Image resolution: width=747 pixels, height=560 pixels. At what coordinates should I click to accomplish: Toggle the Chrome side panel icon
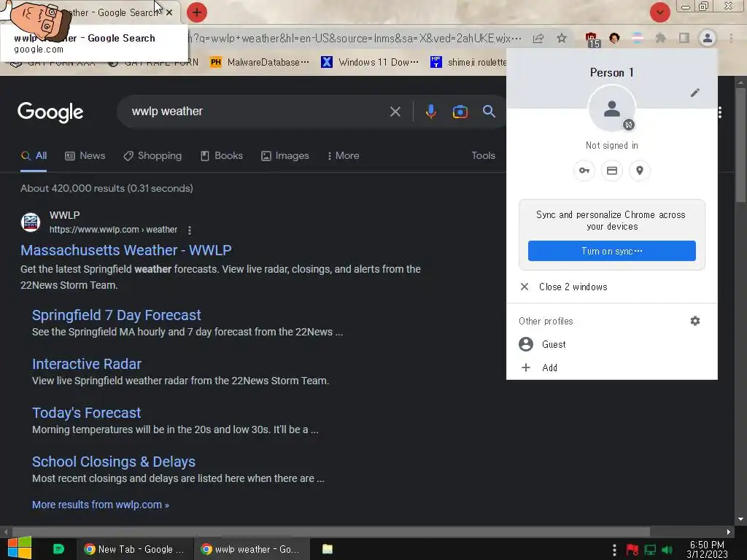pos(684,38)
